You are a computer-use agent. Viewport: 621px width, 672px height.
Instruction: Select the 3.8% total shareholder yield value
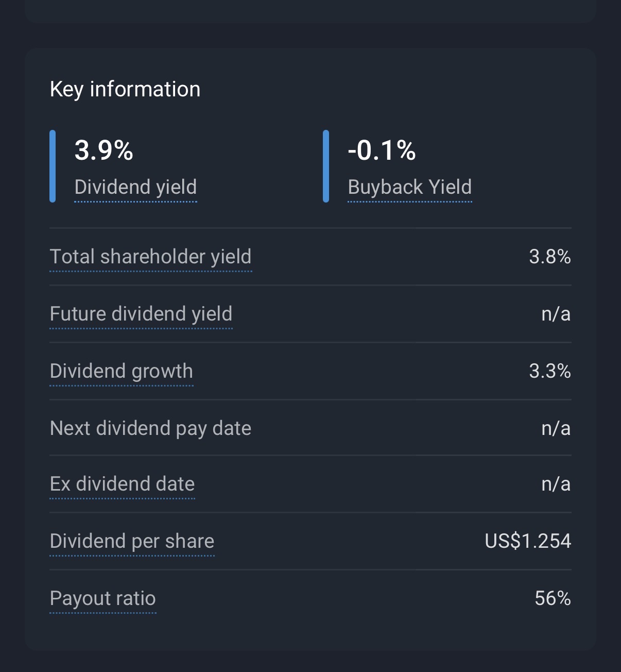coord(550,257)
